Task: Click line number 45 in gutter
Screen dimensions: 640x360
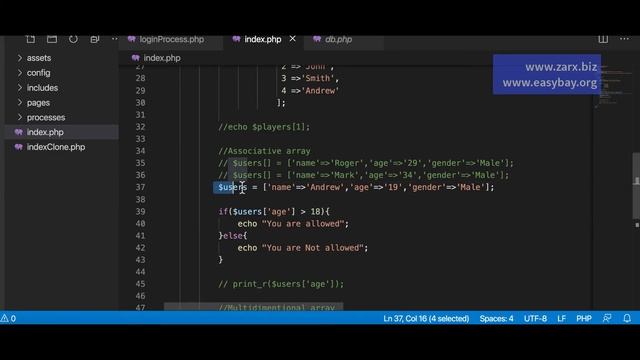Action: click(x=140, y=284)
